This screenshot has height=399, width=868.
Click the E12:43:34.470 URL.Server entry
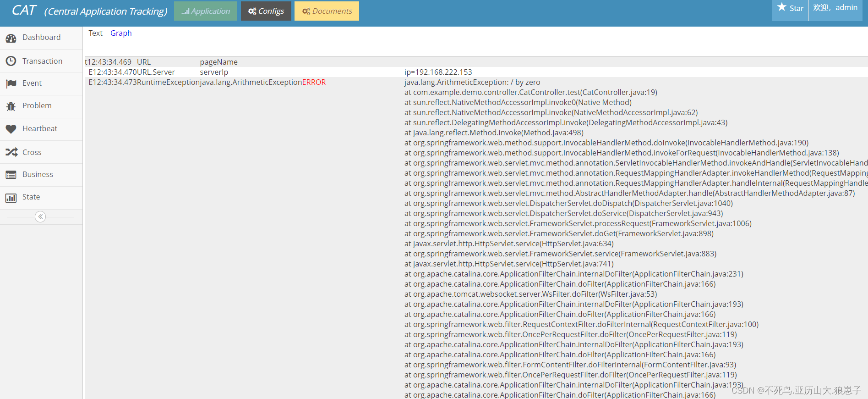[132, 72]
